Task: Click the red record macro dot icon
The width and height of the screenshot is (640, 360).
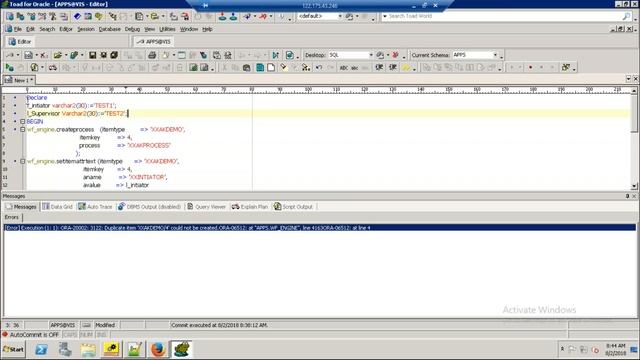Action: (531, 67)
